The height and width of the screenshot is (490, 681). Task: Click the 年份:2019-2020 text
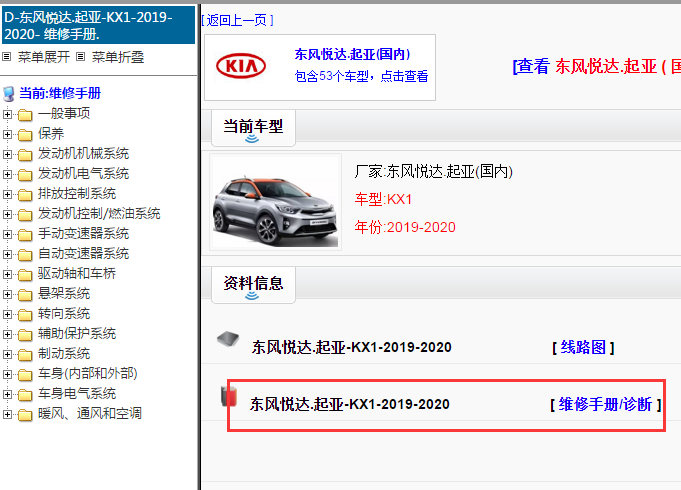405,227
